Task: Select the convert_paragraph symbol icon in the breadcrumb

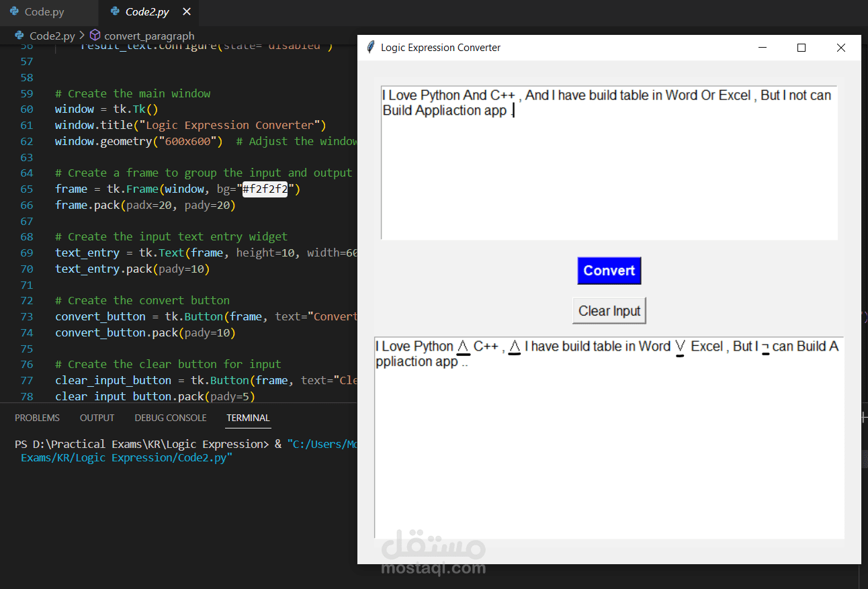Action: coord(94,36)
